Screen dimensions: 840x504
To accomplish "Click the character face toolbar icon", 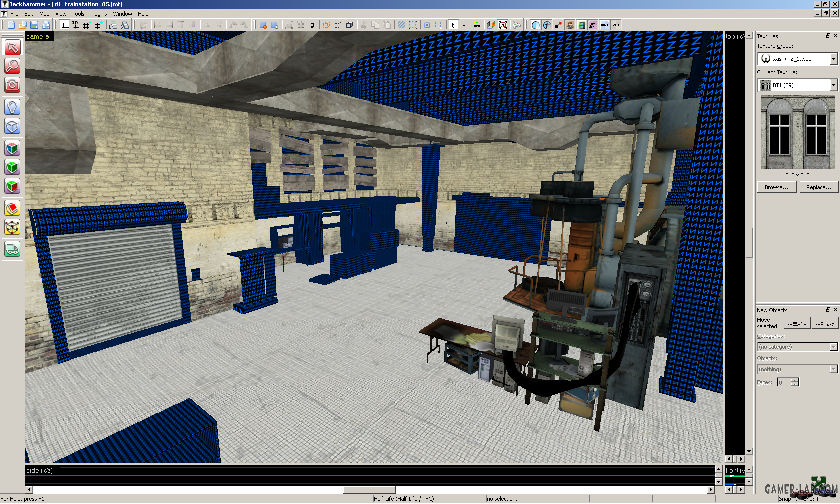I will point(570,25).
